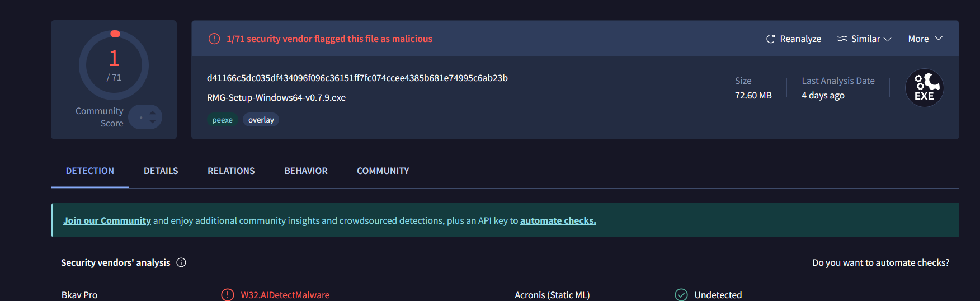Switch to the DETECTION tab
Screen dimensions: 980x301
click(90, 171)
